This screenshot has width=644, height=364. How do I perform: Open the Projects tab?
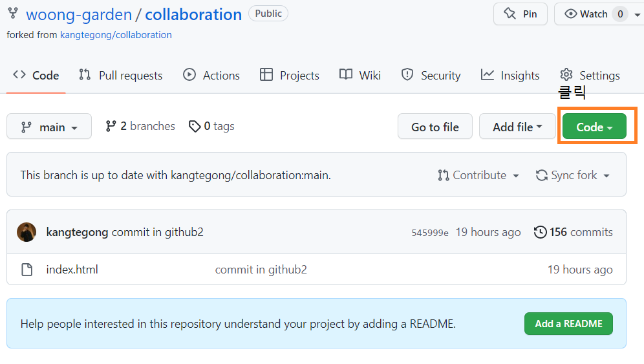coord(290,75)
